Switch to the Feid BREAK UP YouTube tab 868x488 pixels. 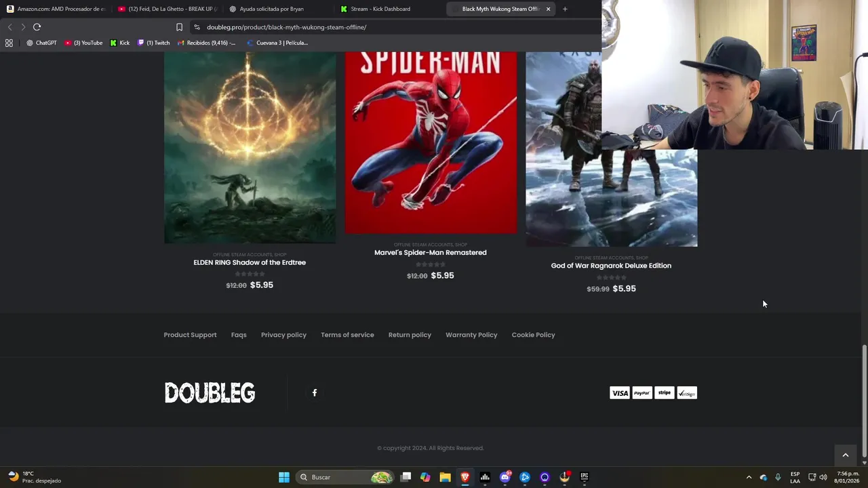(x=166, y=9)
